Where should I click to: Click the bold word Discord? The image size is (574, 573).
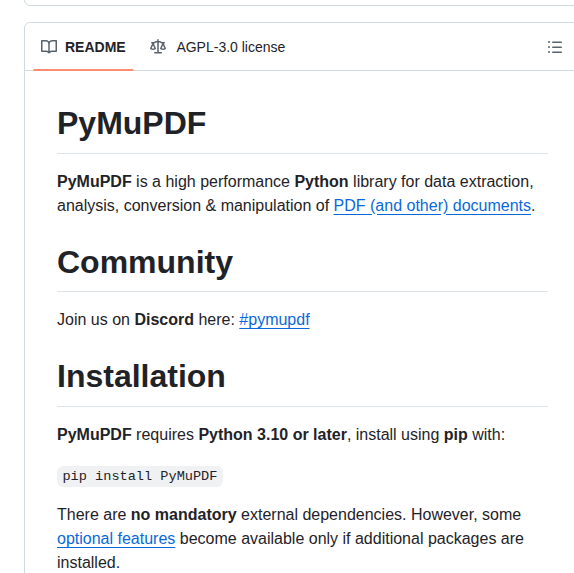click(164, 320)
